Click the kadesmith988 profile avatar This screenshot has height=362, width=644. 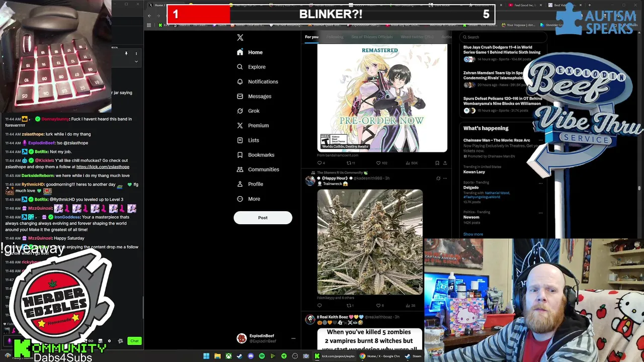(310, 181)
